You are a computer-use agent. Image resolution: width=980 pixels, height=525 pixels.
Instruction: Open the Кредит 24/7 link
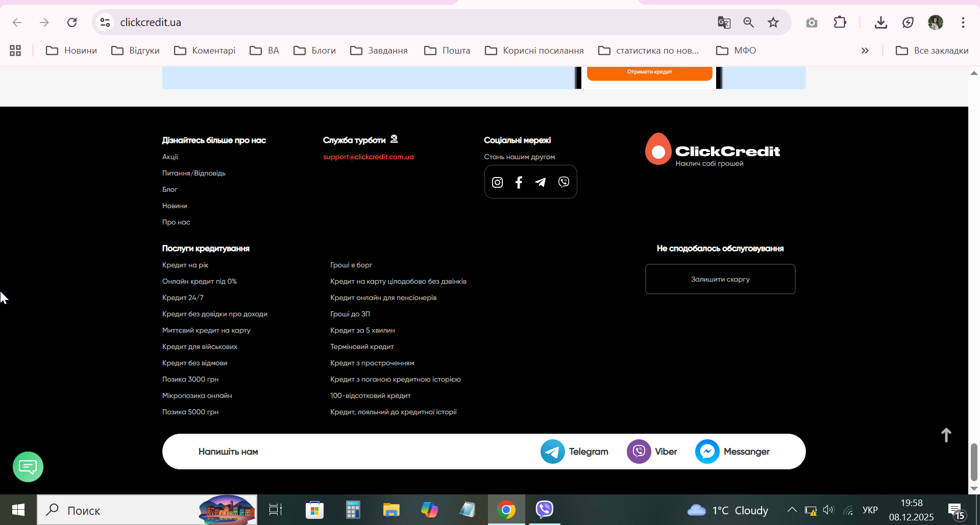click(x=183, y=297)
